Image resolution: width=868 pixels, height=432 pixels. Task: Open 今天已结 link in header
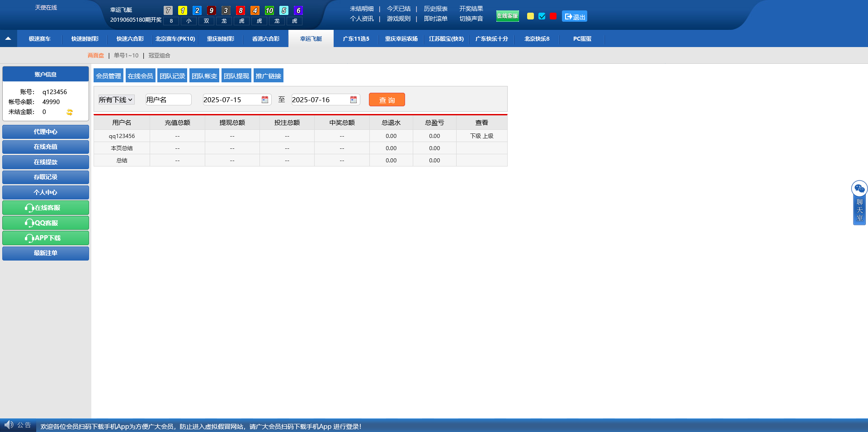tap(399, 9)
